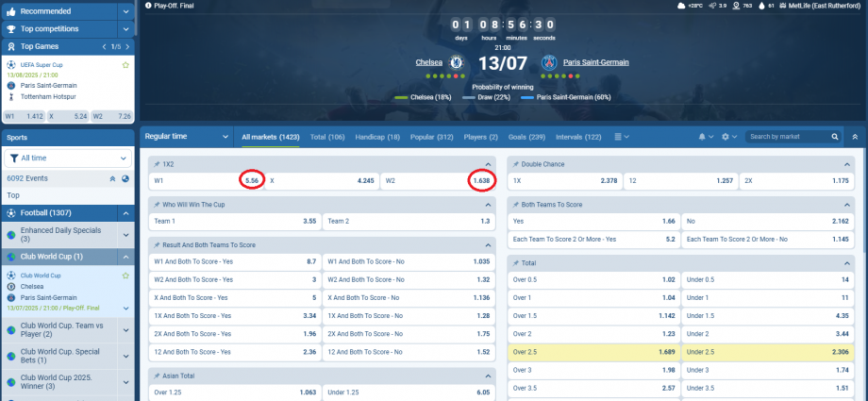Click the wind speed icon
Viewport: 868px width, 401px height.
pyautogui.click(x=712, y=6)
